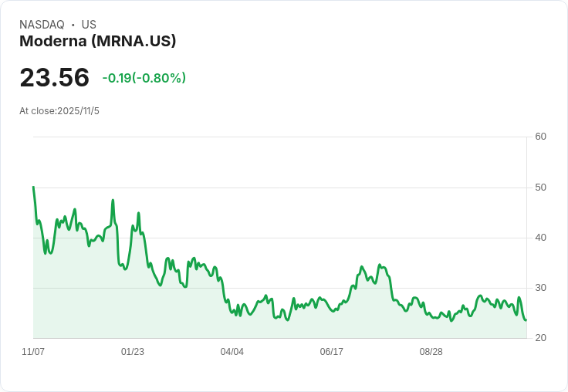Click the 06/17 date axis label
The image size is (568, 392).
(331, 352)
